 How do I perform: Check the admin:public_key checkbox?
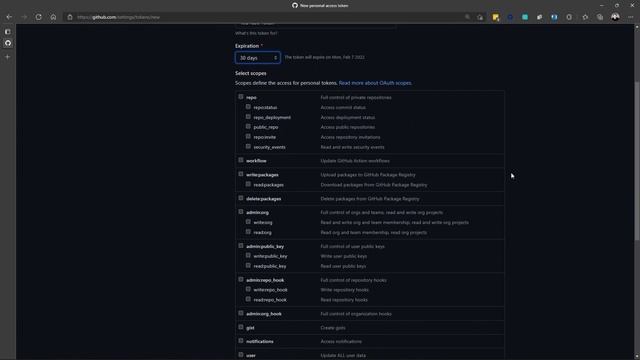coord(241,246)
